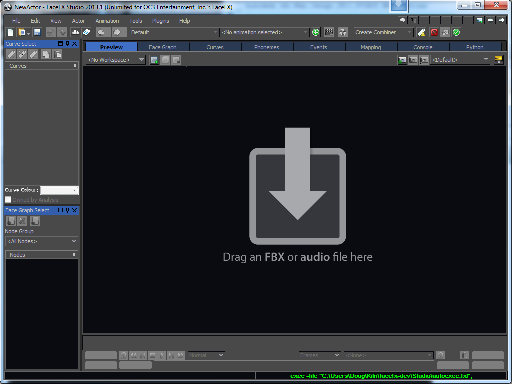Click the second curve tool in Curve Select

tap(22, 54)
